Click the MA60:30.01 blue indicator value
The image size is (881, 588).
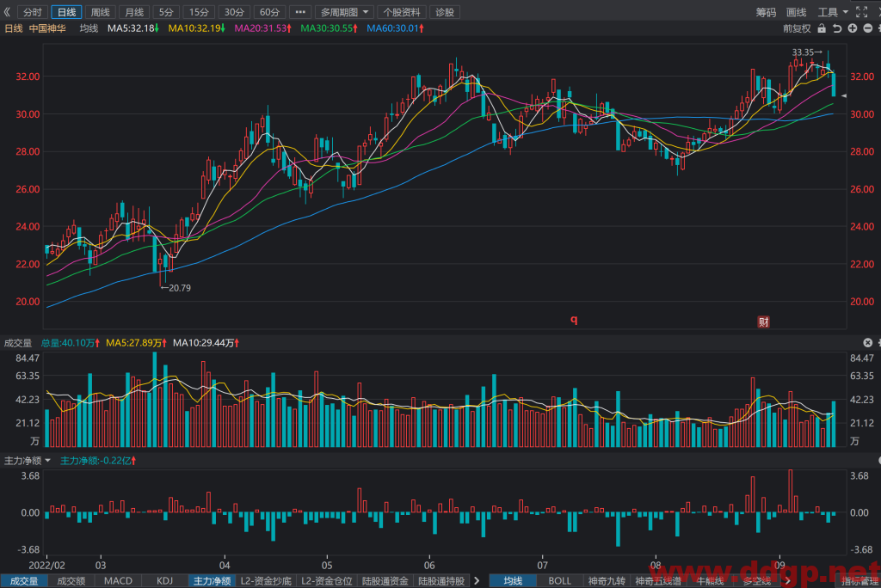[395, 28]
